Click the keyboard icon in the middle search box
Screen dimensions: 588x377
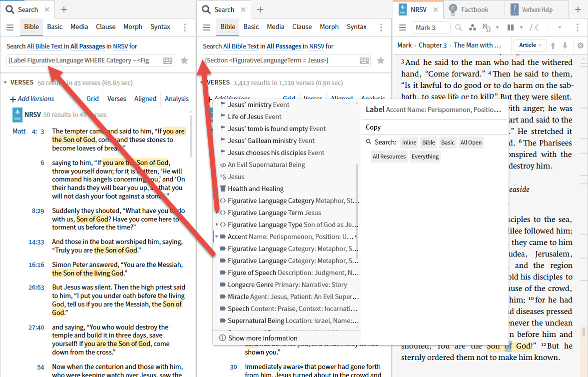pyautogui.click(x=364, y=60)
